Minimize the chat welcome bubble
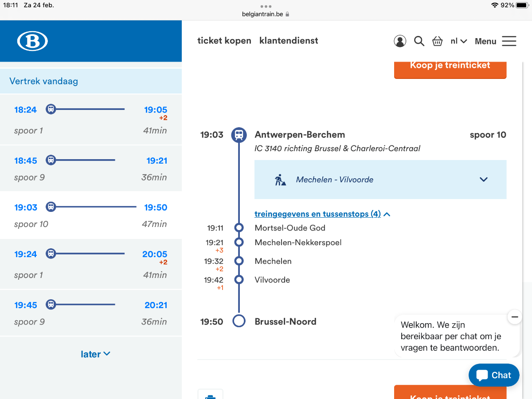Screen dimensions: 532x399 (x=514, y=317)
